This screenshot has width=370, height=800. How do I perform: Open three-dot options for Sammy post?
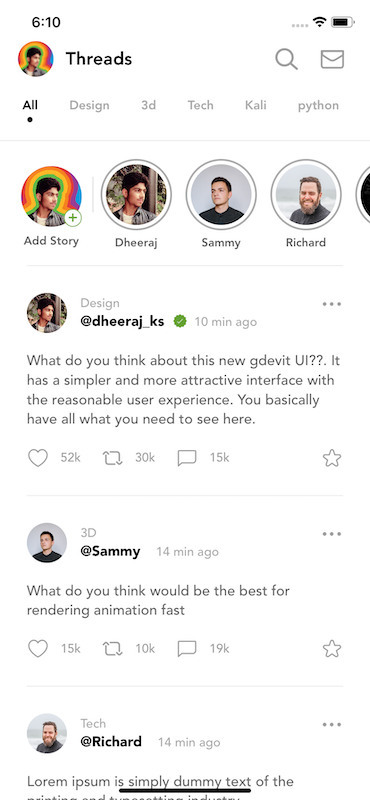pos(332,534)
